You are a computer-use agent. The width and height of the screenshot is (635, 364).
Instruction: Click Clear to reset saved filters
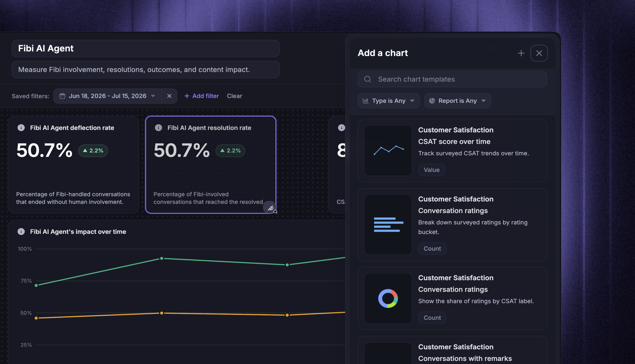(234, 96)
